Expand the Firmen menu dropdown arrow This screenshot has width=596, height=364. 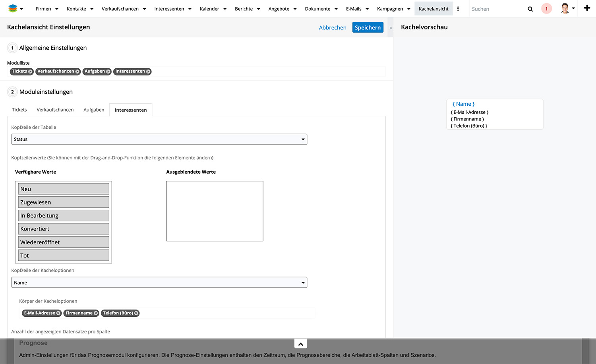click(57, 9)
